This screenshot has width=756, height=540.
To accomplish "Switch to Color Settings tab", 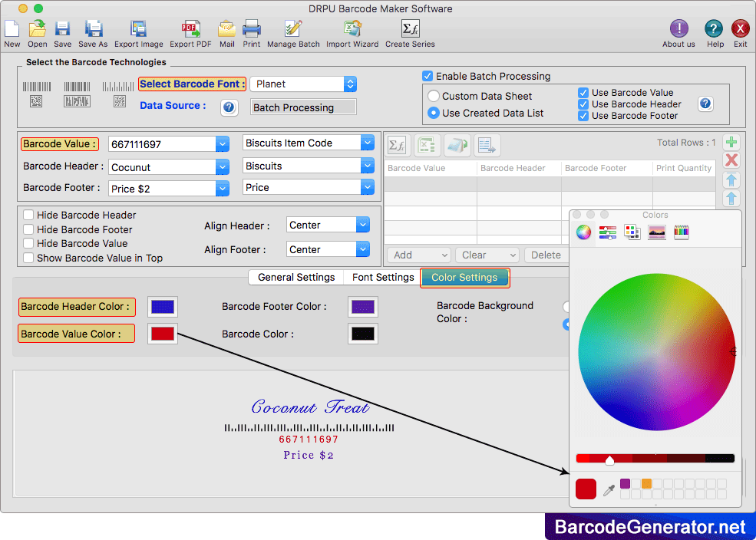I will 464,278.
